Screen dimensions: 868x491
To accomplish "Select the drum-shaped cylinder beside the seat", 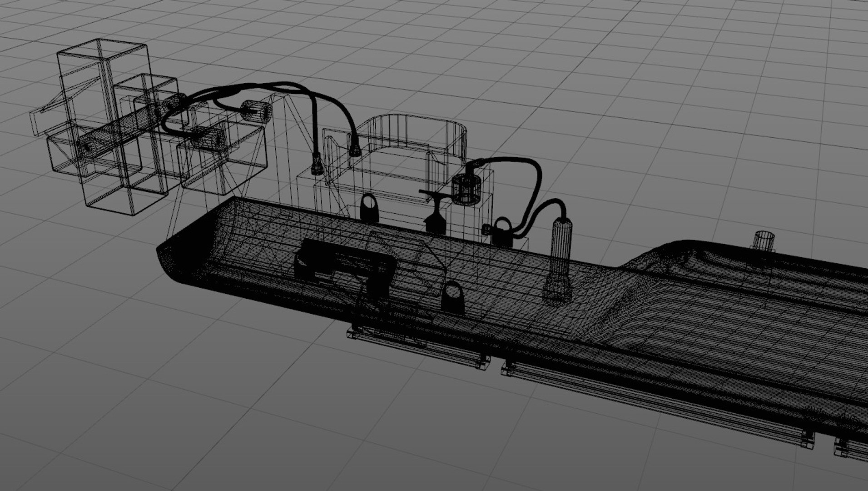I will tap(467, 189).
